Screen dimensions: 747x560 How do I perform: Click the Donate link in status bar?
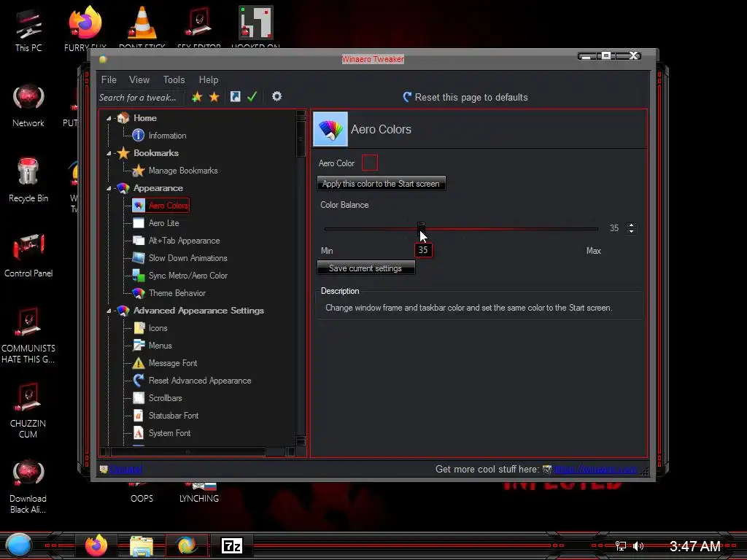(125, 469)
